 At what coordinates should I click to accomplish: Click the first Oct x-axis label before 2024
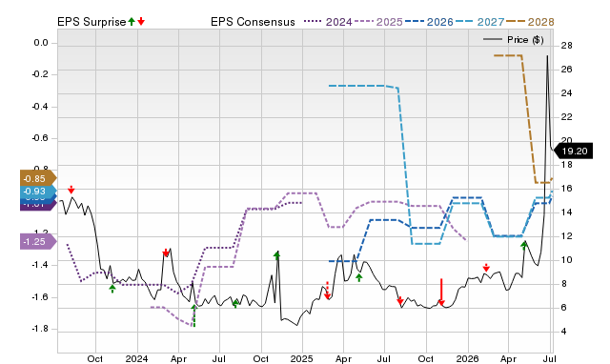pos(95,358)
